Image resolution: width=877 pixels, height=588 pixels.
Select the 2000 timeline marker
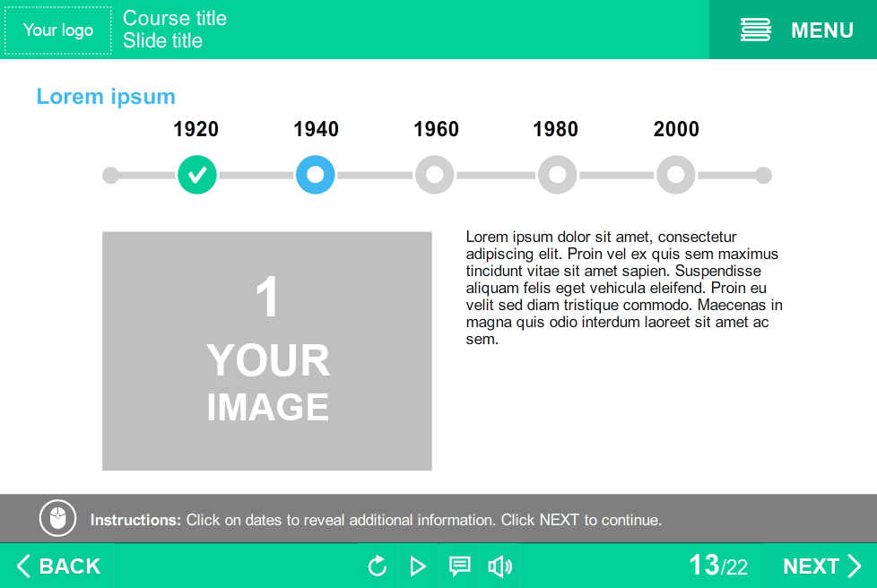pyautogui.click(x=675, y=175)
